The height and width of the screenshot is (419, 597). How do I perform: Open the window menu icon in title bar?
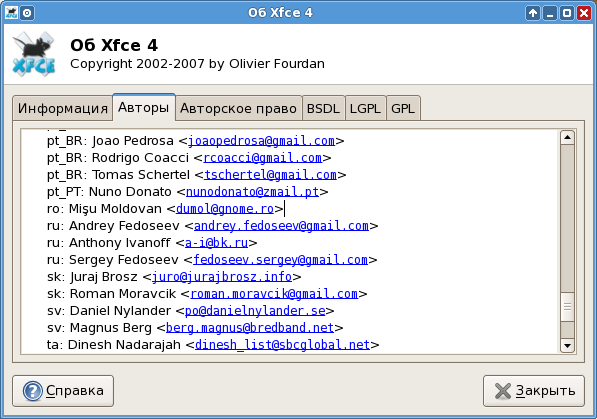click(x=11, y=13)
